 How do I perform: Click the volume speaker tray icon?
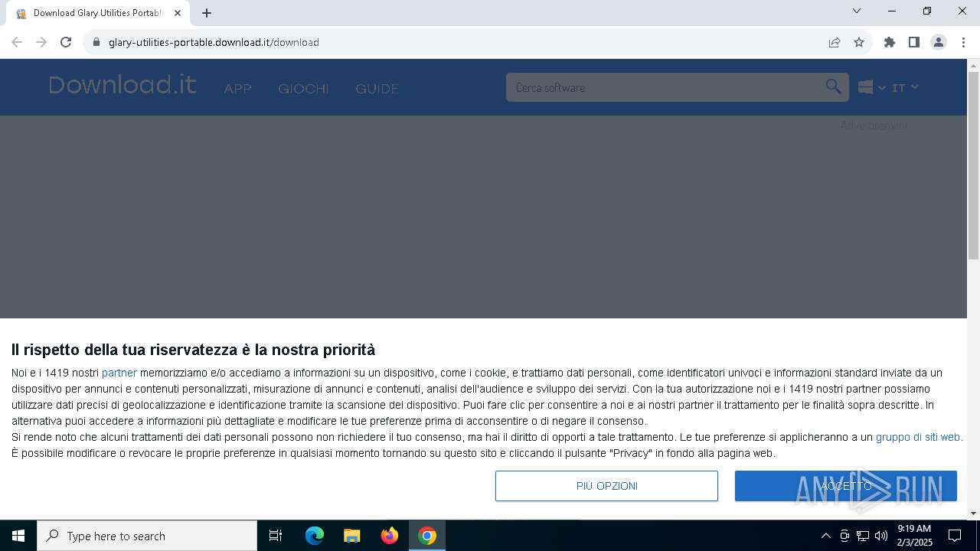pyautogui.click(x=881, y=536)
